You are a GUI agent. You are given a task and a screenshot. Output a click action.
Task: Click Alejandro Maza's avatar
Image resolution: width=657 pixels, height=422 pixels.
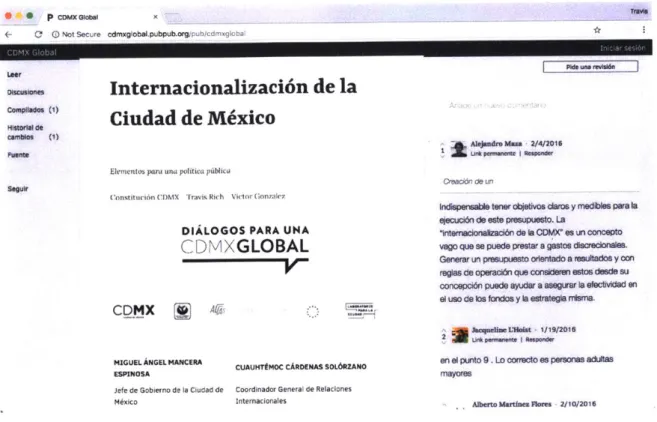[458, 149]
